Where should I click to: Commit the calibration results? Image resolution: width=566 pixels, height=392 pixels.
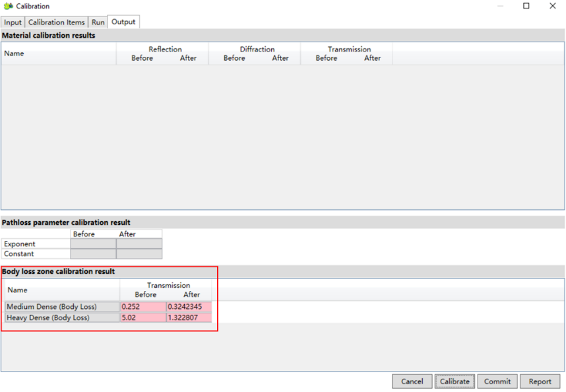point(497,381)
